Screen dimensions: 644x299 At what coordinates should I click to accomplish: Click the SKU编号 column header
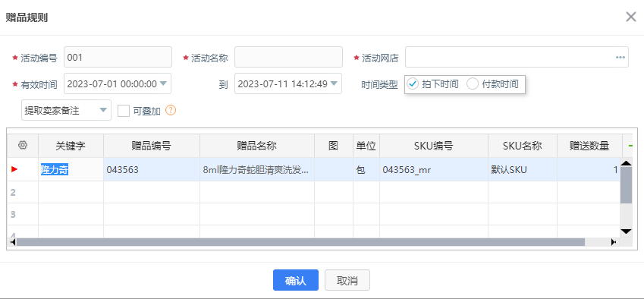(x=434, y=146)
